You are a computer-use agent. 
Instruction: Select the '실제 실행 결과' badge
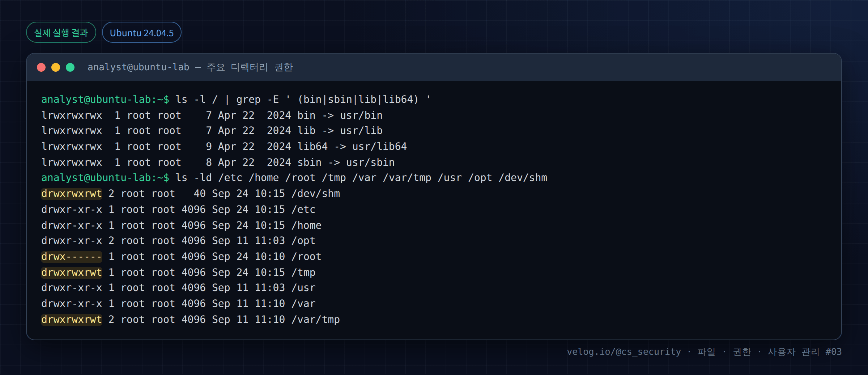coord(61,33)
